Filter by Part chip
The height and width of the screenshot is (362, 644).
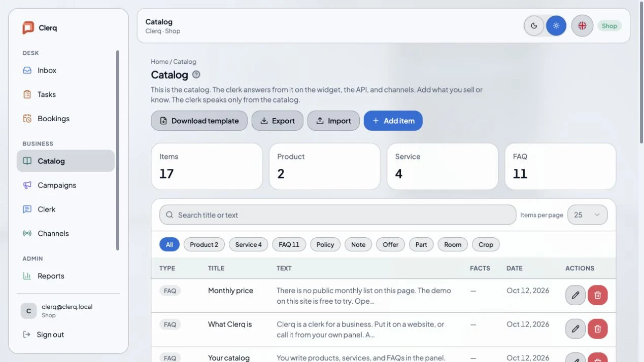421,244
